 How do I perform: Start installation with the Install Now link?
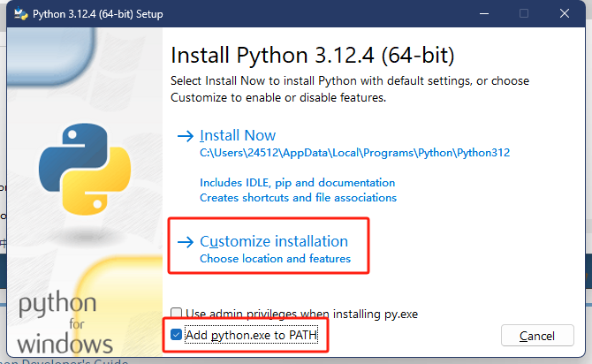pos(238,136)
